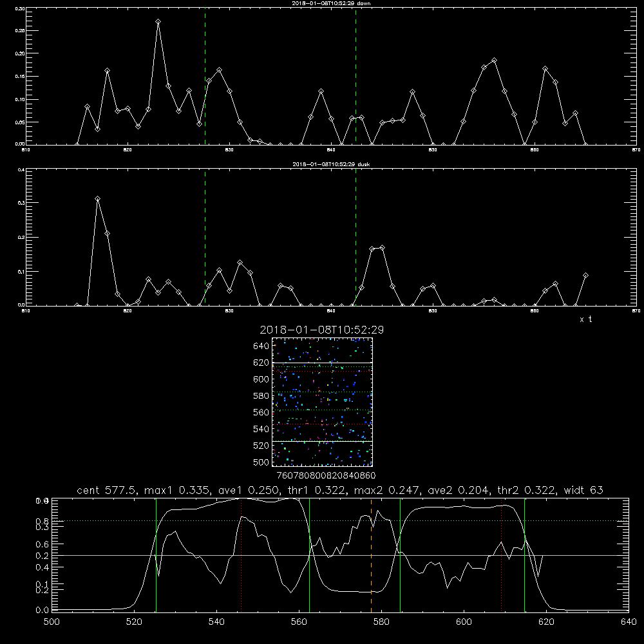Image resolution: width=644 pixels, height=644 pixels.
Task: Click the tallest peak data point in dusk plot
Action: click(x=97, y=199)
